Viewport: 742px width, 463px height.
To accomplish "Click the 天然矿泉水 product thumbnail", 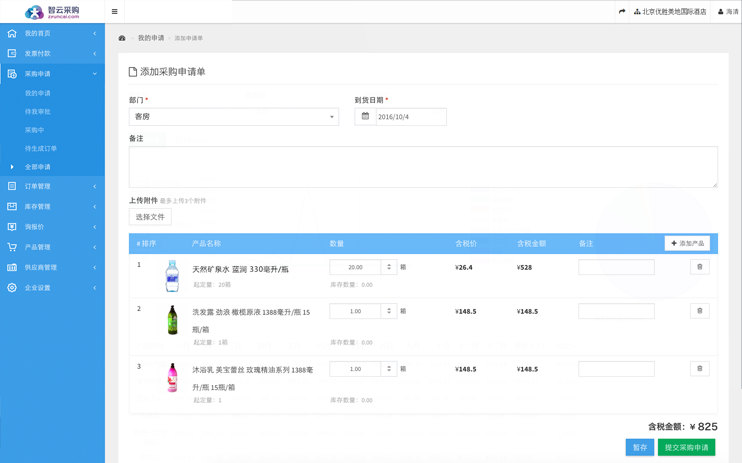I will (172, 275).
